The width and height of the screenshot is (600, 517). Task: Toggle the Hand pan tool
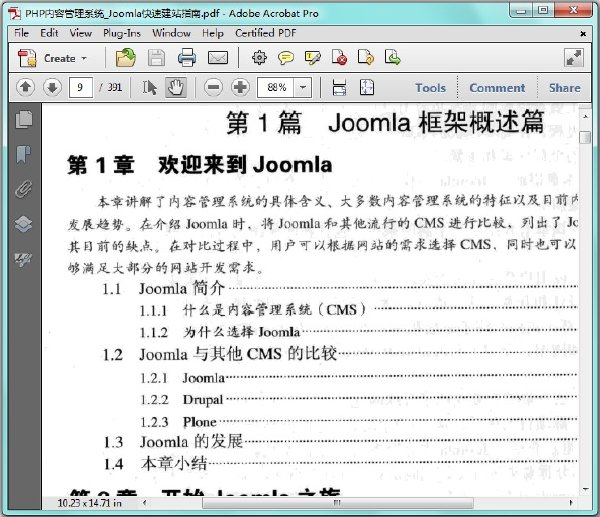tap(176, 87)
